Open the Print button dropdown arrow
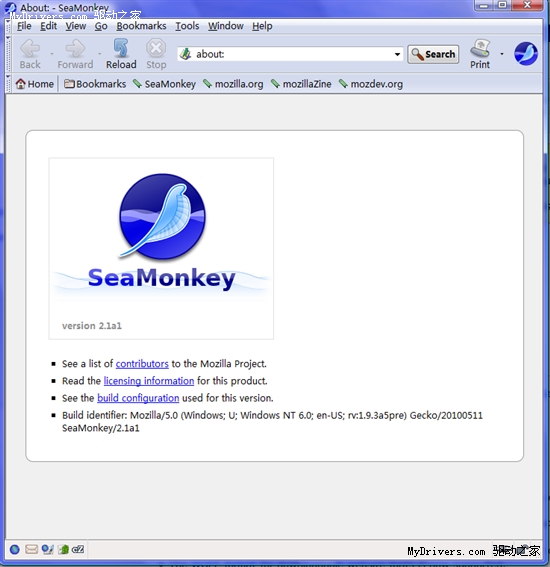 (502, 54)
